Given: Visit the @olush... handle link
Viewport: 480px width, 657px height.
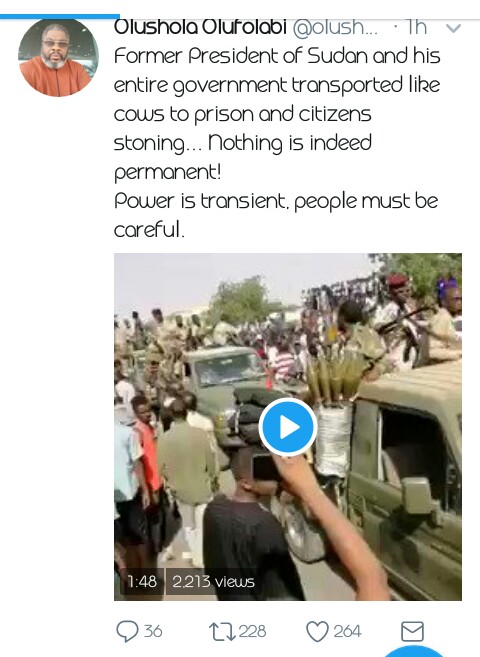Looking at the screenshot, I should click(335, 27).
